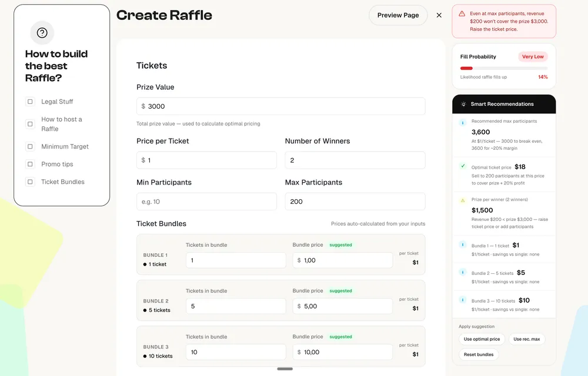This screenshot has width=588, height=376.
Task: Click the Fill Probability progress bar
Action: (504, 68)
